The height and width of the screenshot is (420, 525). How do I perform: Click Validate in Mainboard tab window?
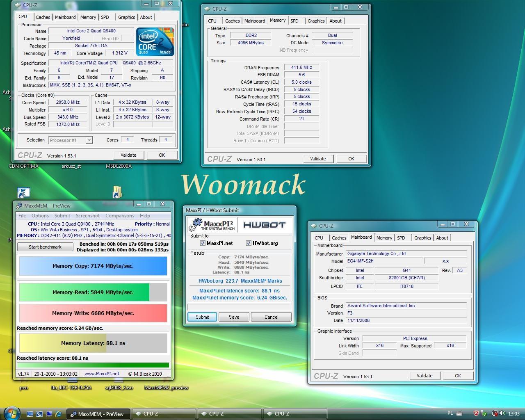pyautogui.click(x=425, y=376)
